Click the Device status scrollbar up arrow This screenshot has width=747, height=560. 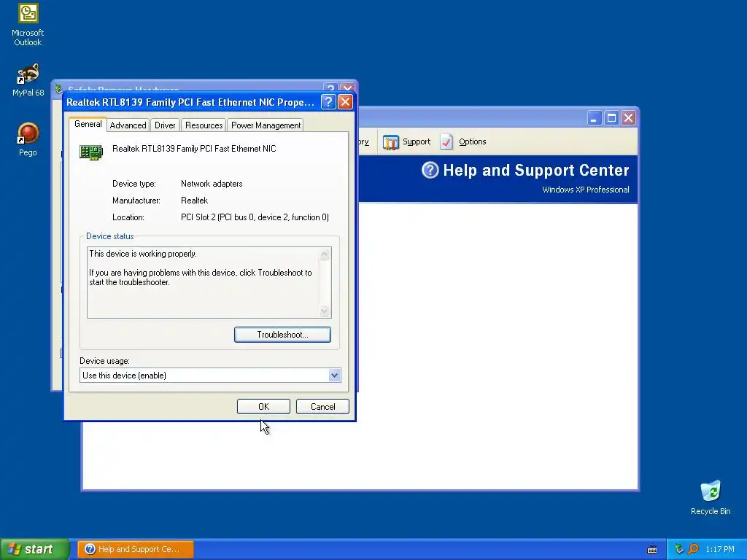pos(325,254)
